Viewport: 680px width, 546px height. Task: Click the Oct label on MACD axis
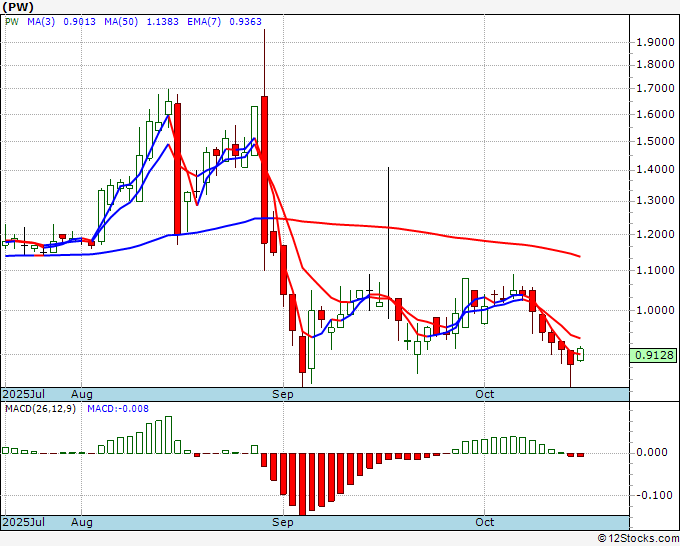[x=484, y=522]
